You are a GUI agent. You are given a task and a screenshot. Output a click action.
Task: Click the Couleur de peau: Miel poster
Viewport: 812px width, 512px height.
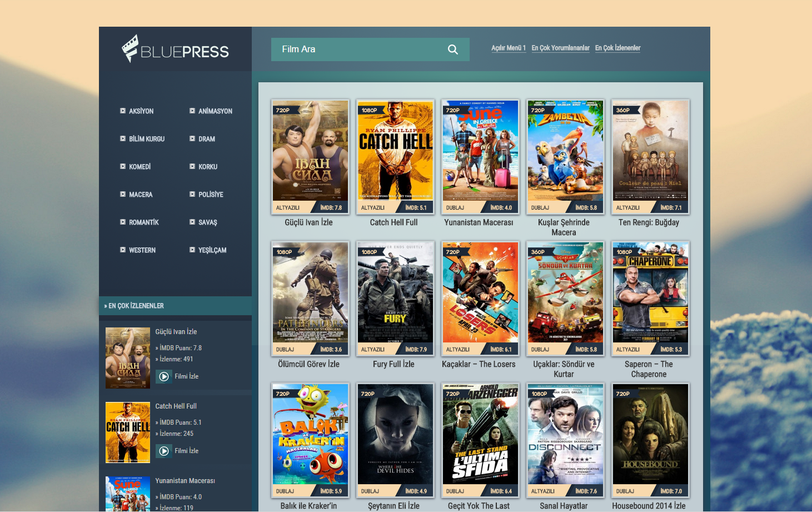[650, 151]
